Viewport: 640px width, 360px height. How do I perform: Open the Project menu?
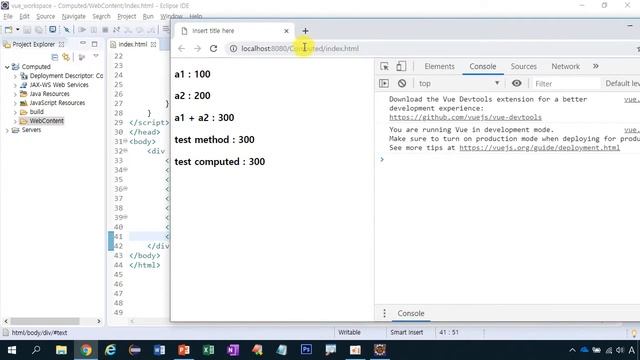127,16
